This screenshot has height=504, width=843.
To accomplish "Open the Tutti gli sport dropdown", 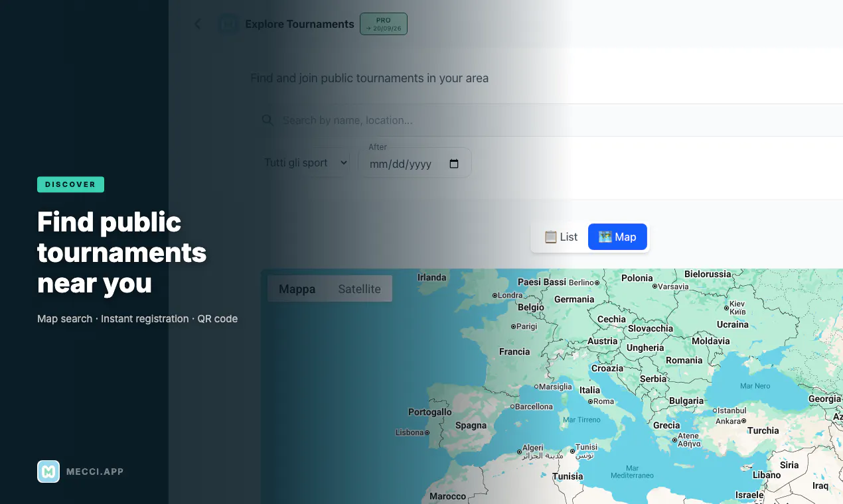I will pos(306,162).
